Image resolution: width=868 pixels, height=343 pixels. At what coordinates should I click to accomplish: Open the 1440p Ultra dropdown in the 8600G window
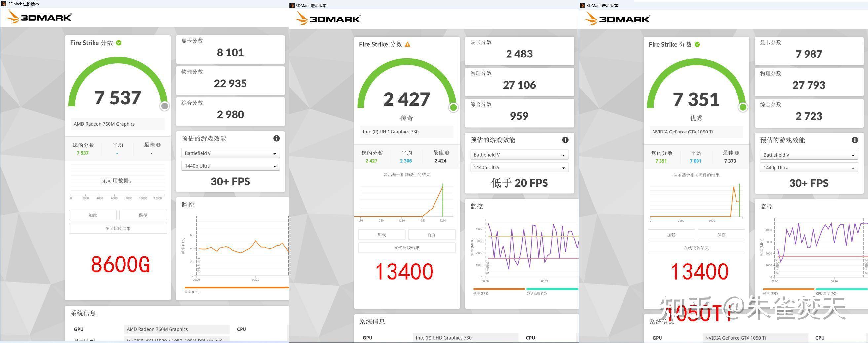pos(231,166)
